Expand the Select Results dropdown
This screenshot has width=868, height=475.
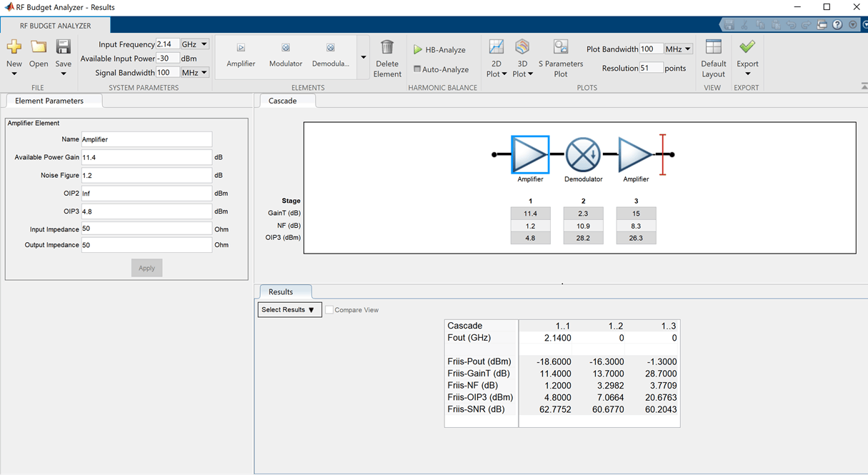290,310
